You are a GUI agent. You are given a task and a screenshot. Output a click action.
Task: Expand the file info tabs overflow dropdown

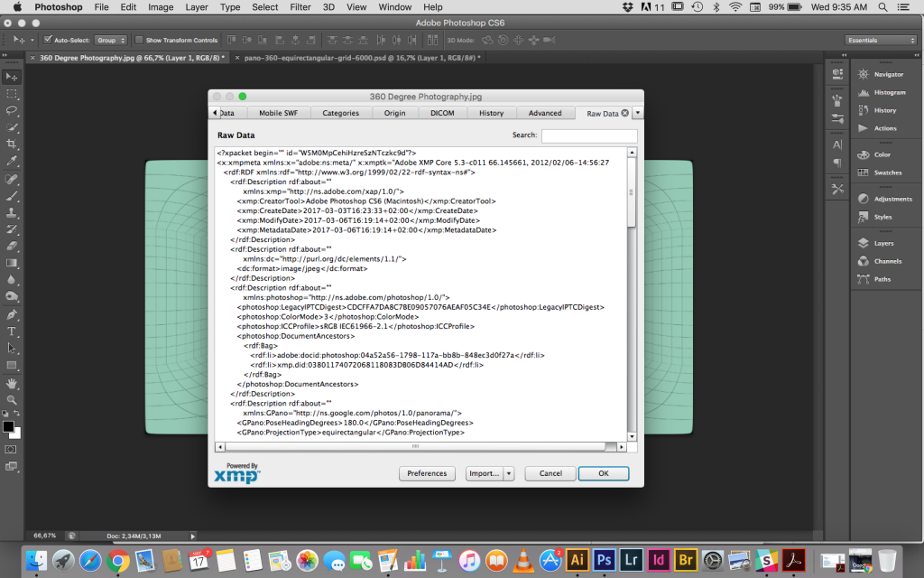[x=638, y=113]
